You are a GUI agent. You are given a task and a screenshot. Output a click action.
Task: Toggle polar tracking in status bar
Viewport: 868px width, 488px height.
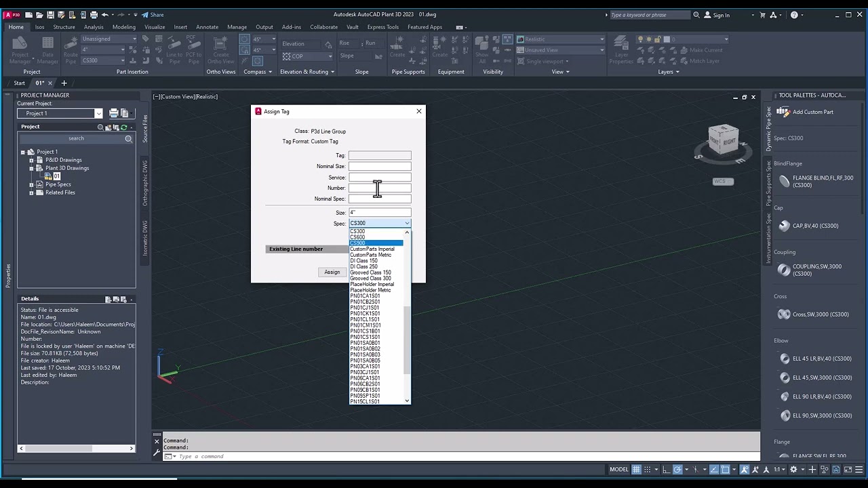tap(677, 469)
